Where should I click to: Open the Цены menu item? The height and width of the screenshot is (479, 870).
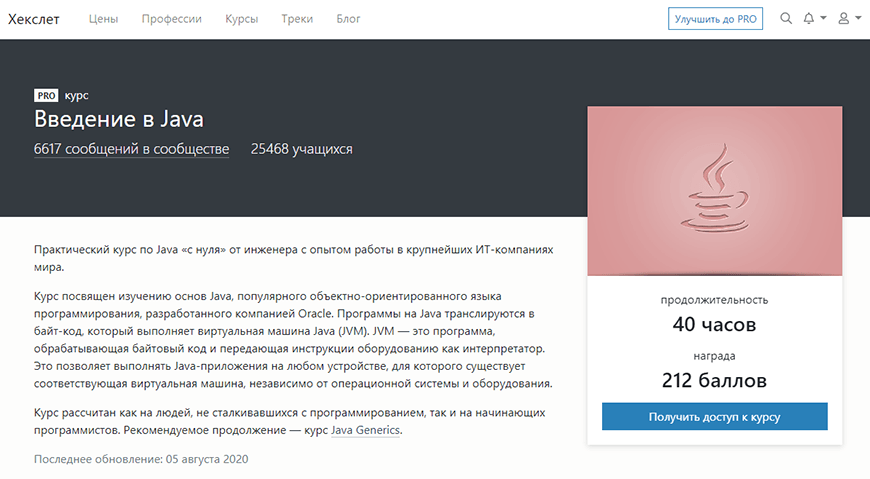coord(103,19)
